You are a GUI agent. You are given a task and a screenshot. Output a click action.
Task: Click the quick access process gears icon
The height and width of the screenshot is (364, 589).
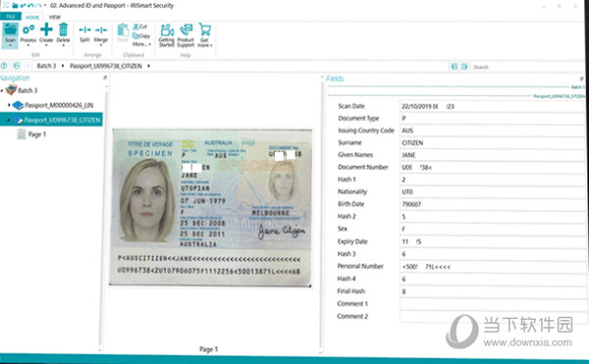click(23, 6)
